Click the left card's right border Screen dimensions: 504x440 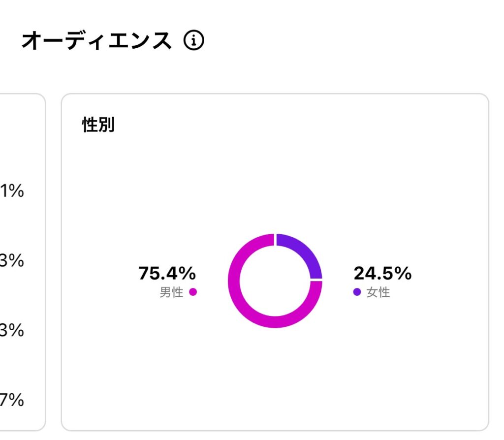pyautogui.click(x=45, y=262)
